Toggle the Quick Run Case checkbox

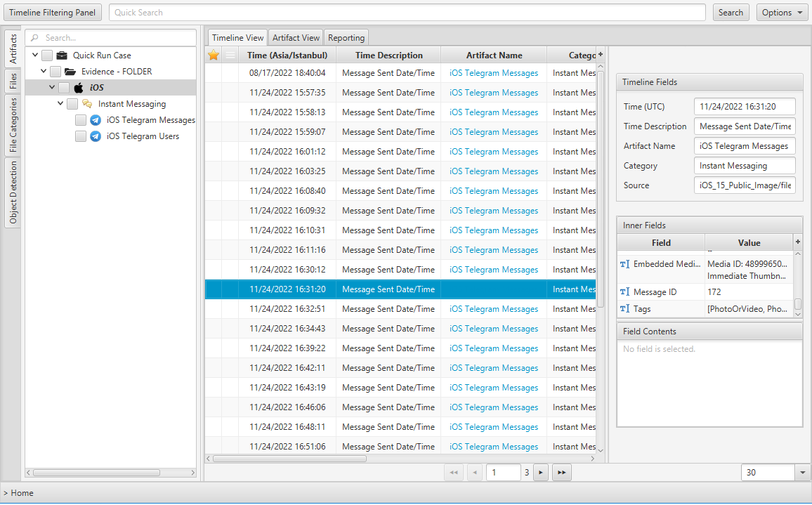47,55
